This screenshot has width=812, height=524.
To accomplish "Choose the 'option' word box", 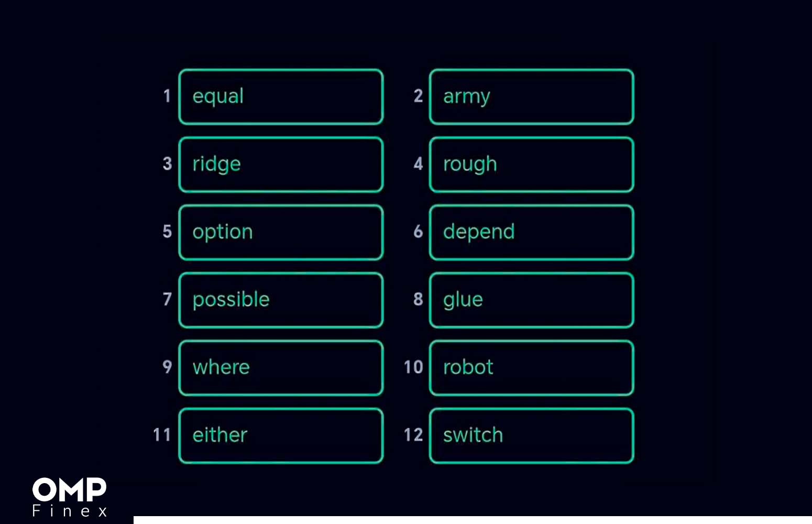I will [x=281, y=233].
